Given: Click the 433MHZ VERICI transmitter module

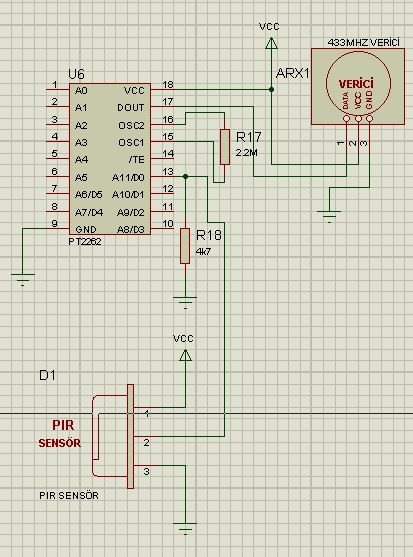Looking at the screenshot, I should [x=358, y=87].
